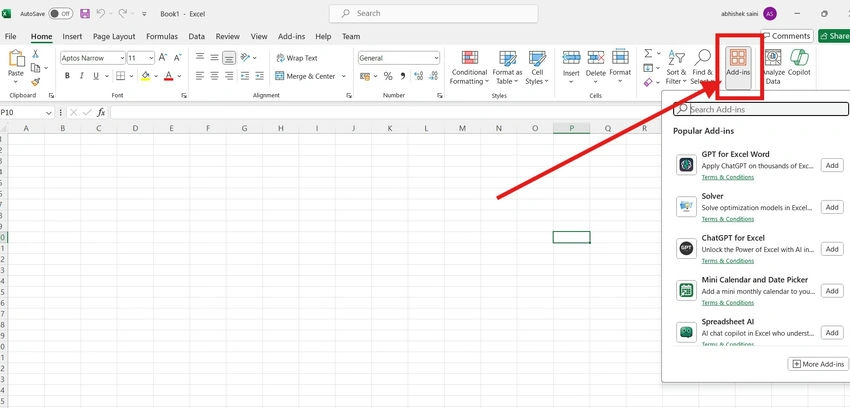Decrease font size with the smaller A icon
This screenshot has height=408, width=850.
tap(177, 58)
